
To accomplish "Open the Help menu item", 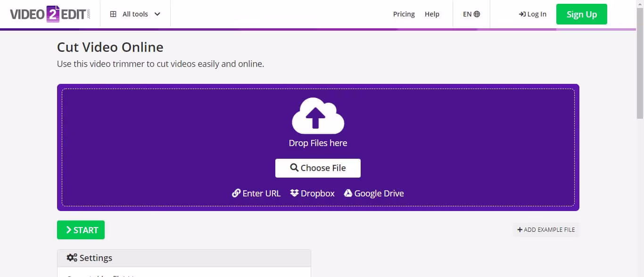I will point(432,14).
